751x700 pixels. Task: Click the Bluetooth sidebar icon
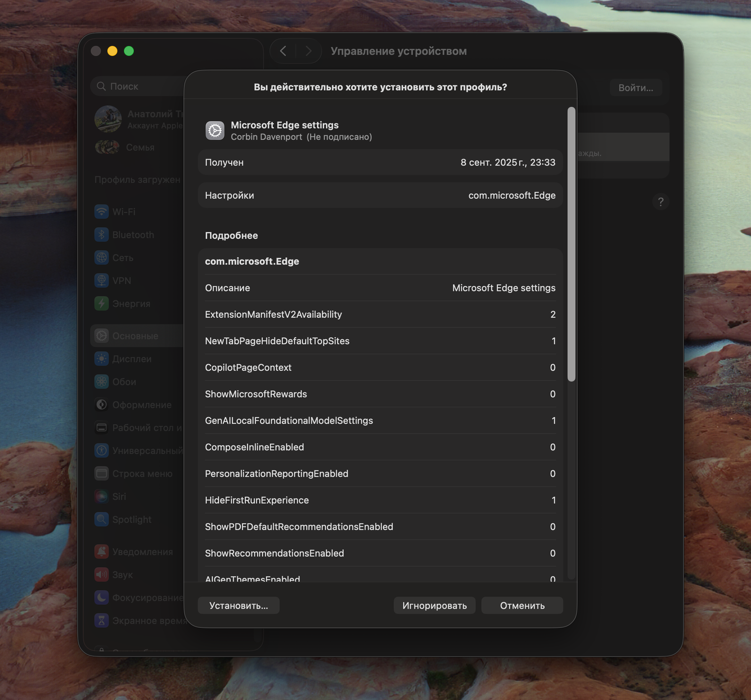tap(102, 235)
